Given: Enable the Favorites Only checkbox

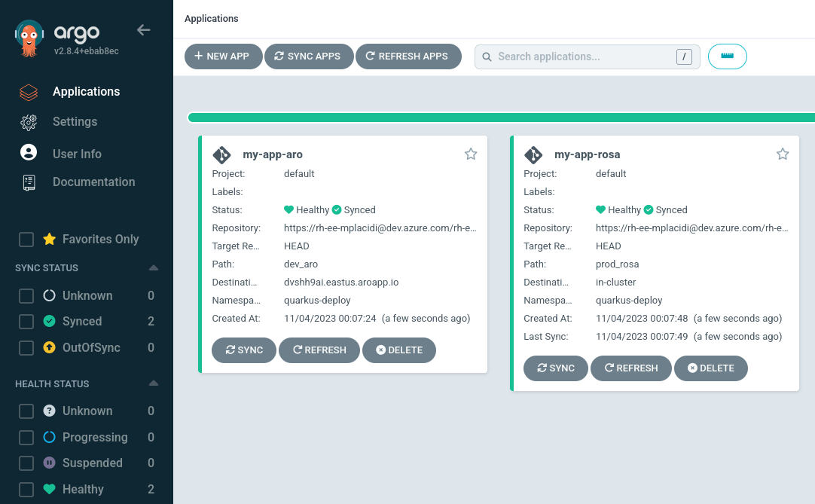Looking at the screenshot, I should point(26,240).
